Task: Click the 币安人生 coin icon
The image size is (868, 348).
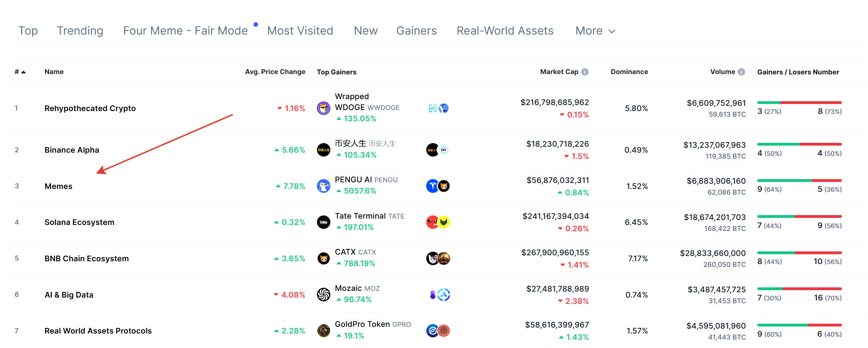Action: [x=323, y=150]
